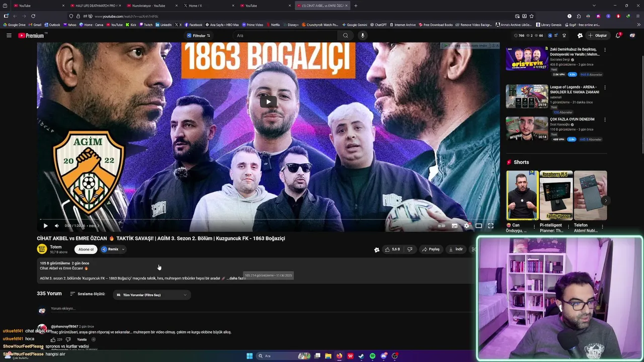The width and height of the screenshot is (644, 362).
Task: Open Windows Start menu
Action: (x=250, y=356)
